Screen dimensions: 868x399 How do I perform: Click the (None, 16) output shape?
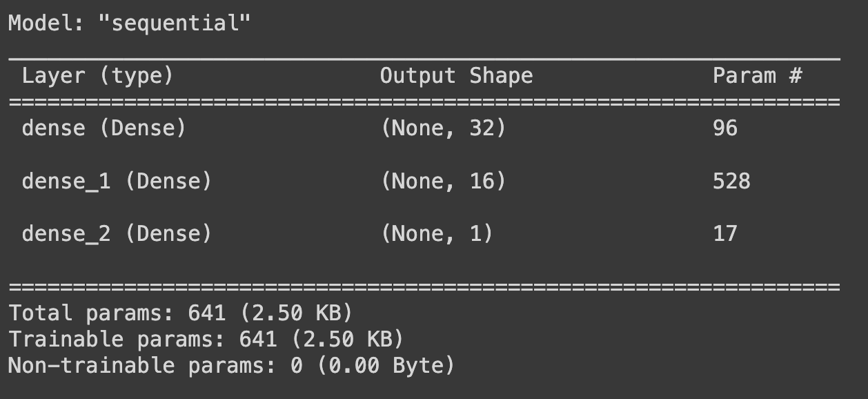click(x=443, y=182)
